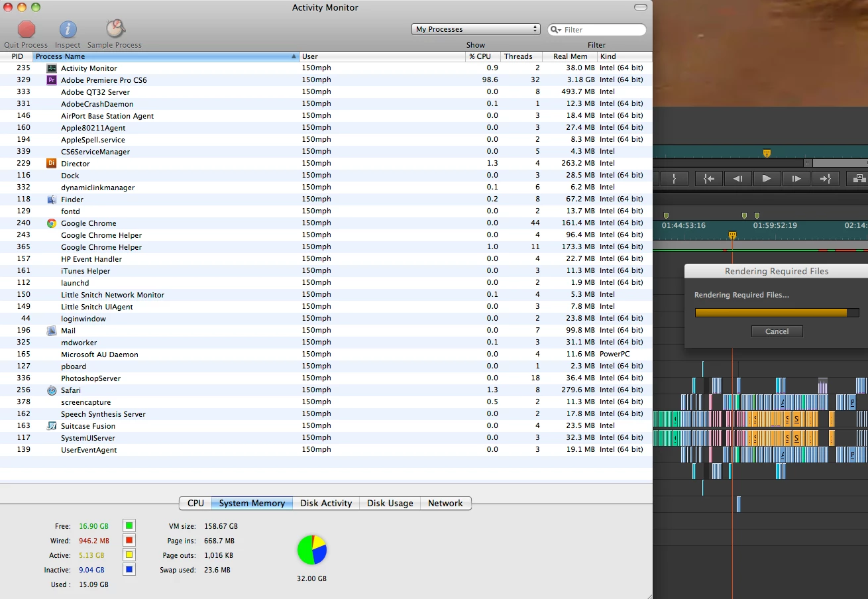Step forward one frame in Premiere
Viewport: 868px width, 599px height.
tap(796, 178)
